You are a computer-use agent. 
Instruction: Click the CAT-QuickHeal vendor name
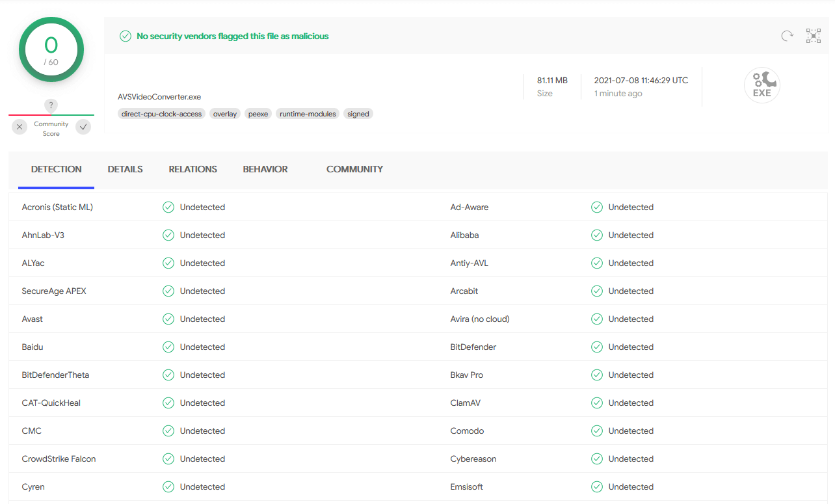click(51, 403)
